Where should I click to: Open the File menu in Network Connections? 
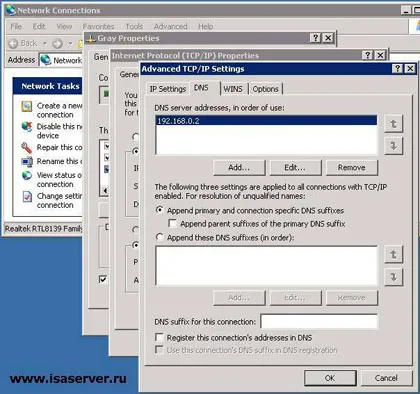16,26
